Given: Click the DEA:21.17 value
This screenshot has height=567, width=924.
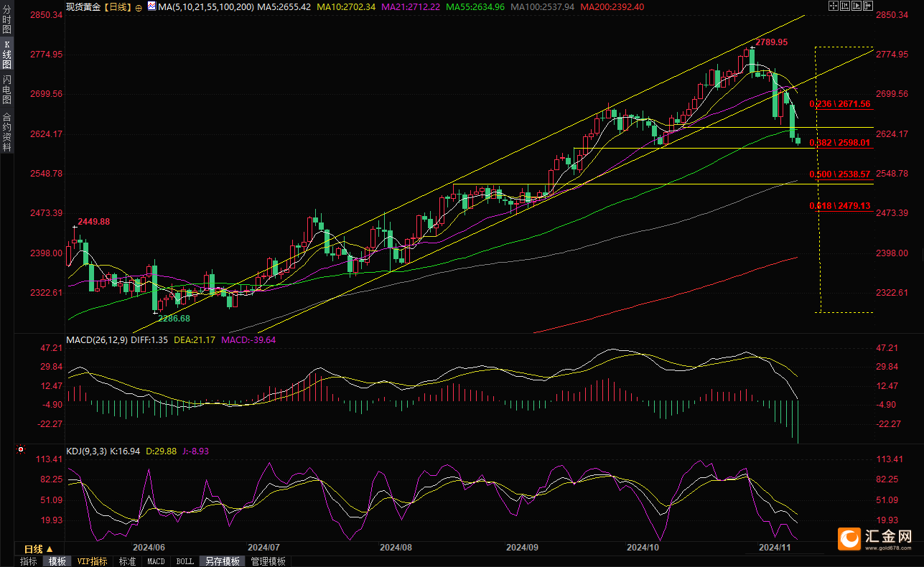Looking at the screenshot, I should click(193, 339).
